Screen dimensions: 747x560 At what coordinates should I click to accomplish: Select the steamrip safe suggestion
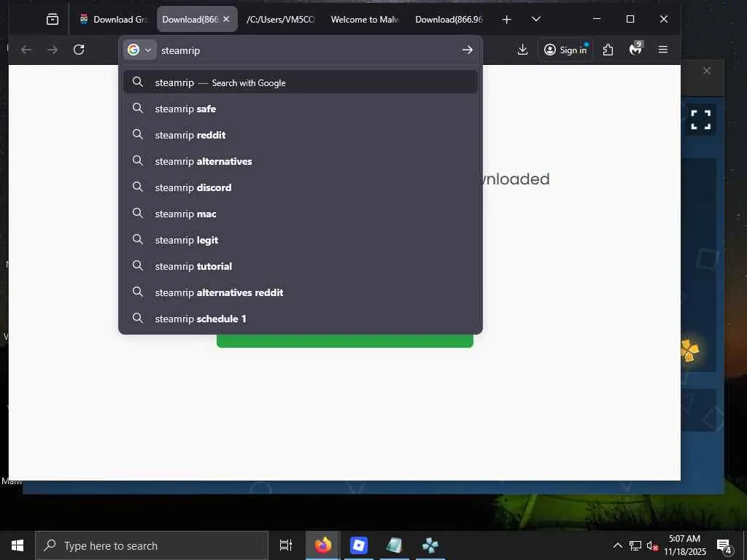click(300, 109)
